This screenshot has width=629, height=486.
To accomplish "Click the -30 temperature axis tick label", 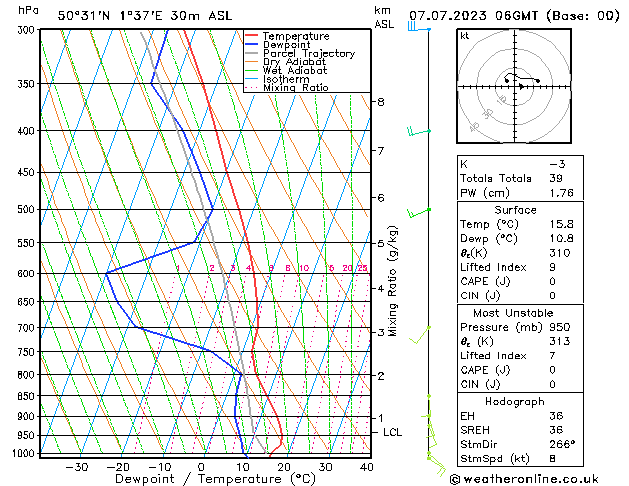I will 77,467.
